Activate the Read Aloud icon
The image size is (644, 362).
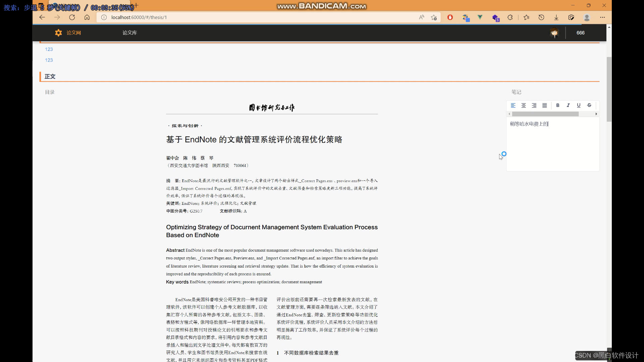click(x=422, y=17)
